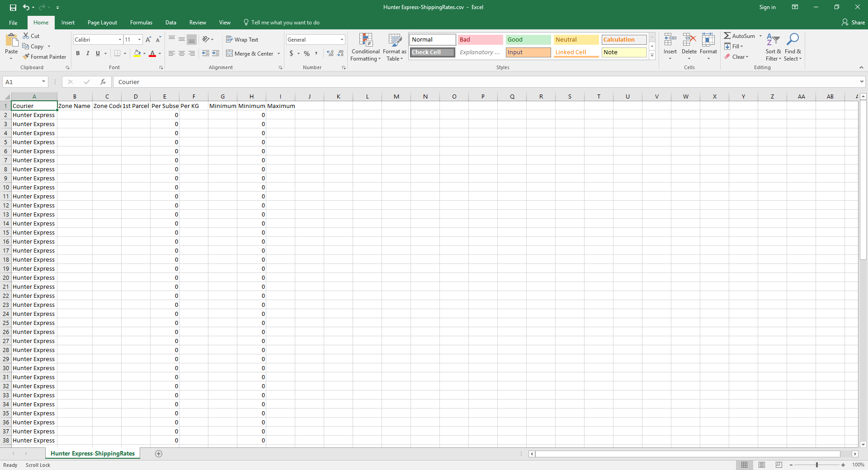The image size is (868, 470).
Task: Click the zoom slider handle
Action: pos(817,465)
